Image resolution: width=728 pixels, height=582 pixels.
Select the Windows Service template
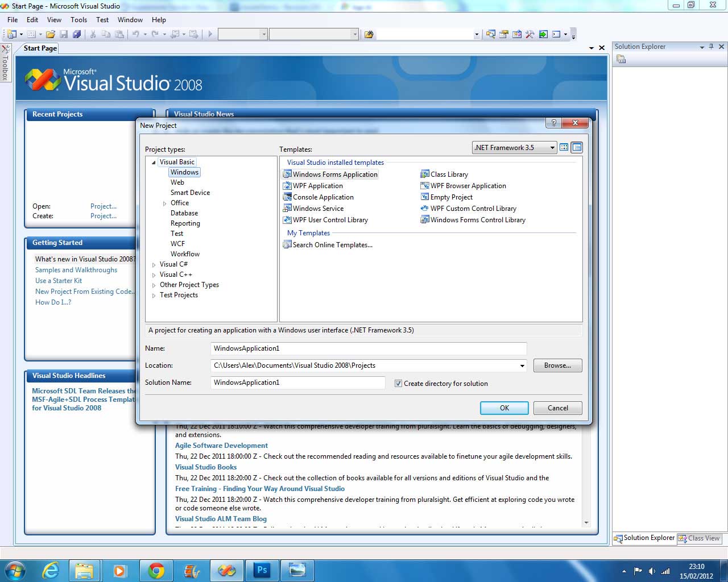(313, 209)
